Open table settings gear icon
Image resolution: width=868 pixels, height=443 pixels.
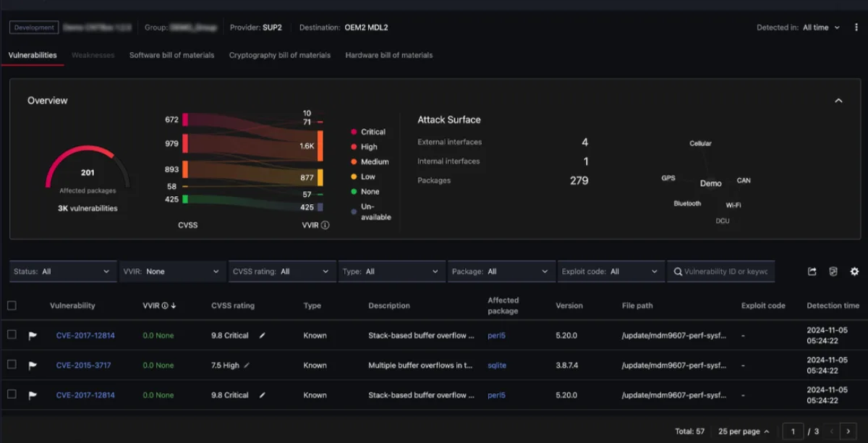854,271
